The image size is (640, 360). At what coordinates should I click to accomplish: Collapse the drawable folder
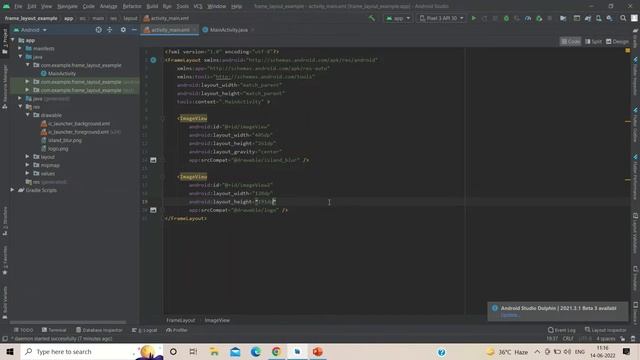click(28, 115)
